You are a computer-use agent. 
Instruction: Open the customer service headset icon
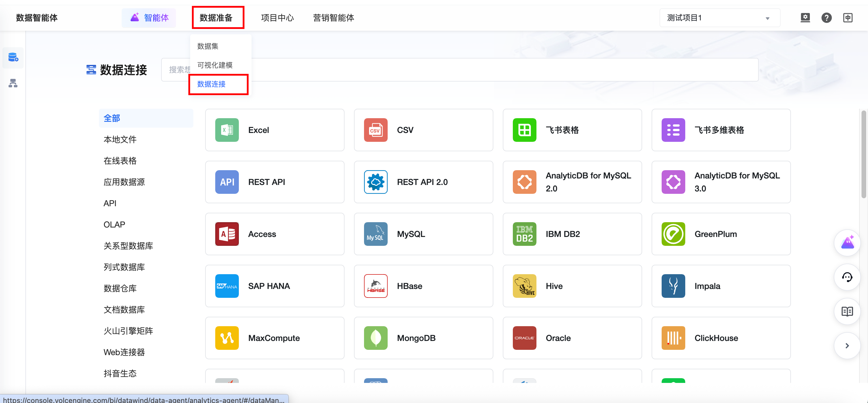[847, 277]
